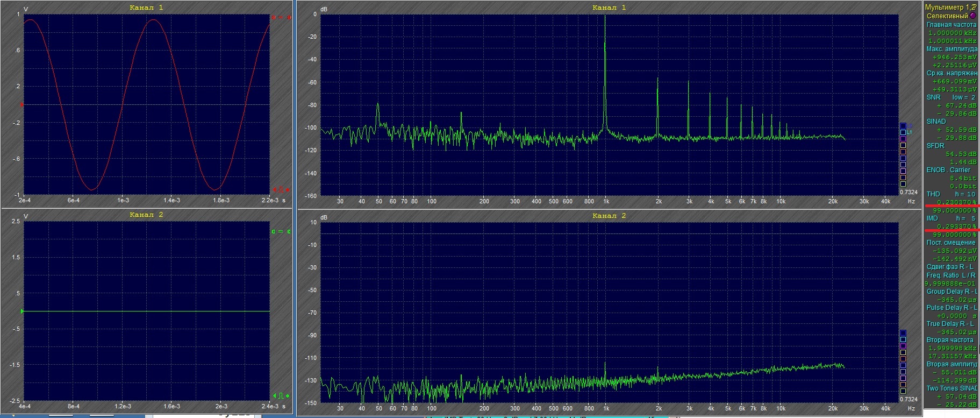
Task: Click the Вторая частота label
Action: click(950, 340)
